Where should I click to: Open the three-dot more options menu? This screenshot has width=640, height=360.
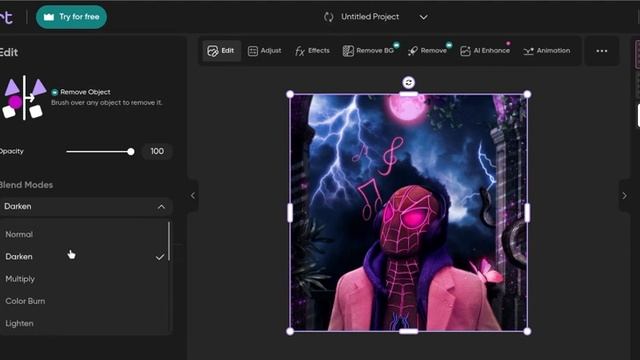[x=602, y=51]
